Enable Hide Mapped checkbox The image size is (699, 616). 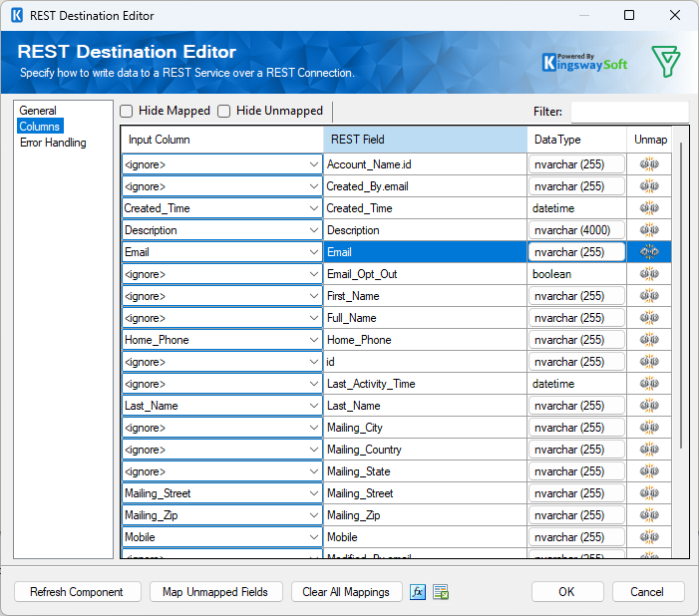(x=127, y=111)
